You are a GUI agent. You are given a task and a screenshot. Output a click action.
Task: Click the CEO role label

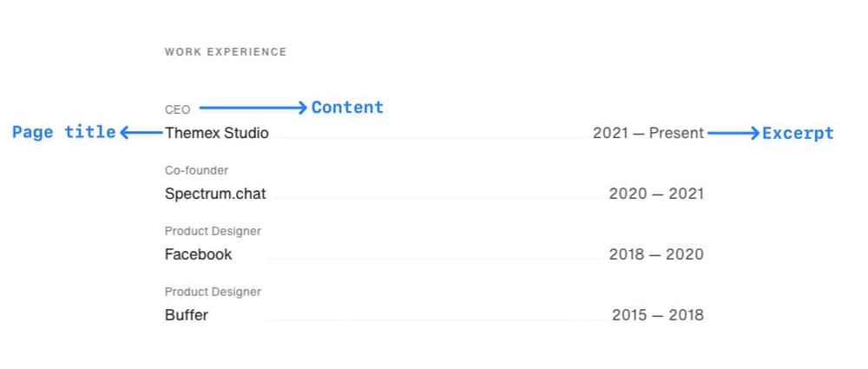[177, 110]
